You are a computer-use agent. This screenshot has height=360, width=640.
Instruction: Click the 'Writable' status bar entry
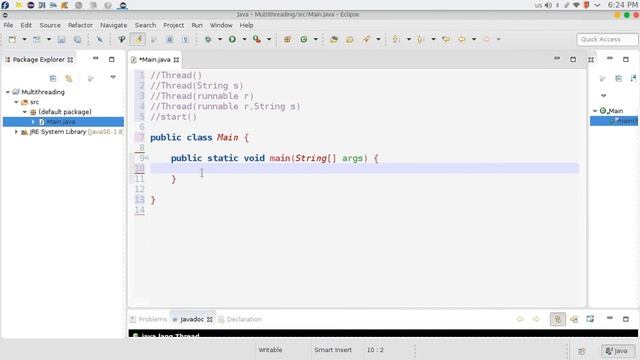pyautogui.click(x=270, y=350)
